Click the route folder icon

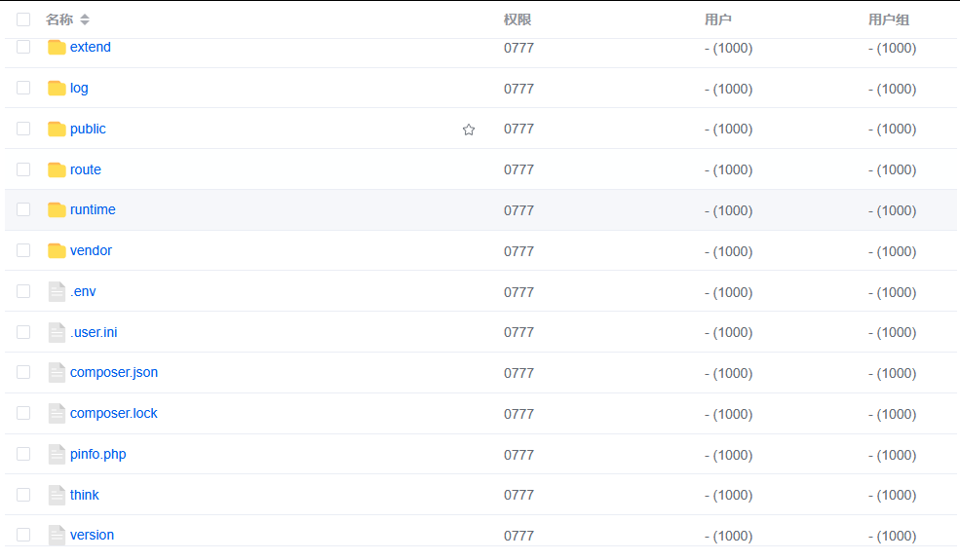(57, 170)
